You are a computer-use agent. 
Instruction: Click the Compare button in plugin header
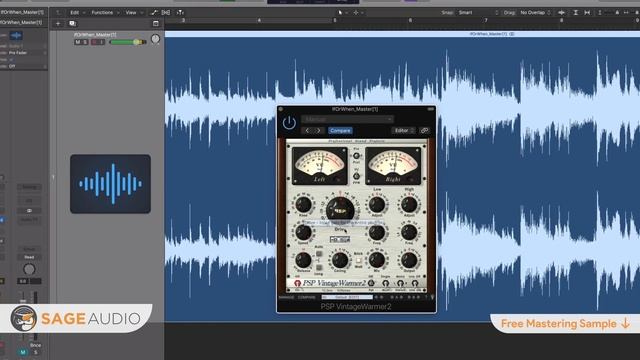point(340,131)
